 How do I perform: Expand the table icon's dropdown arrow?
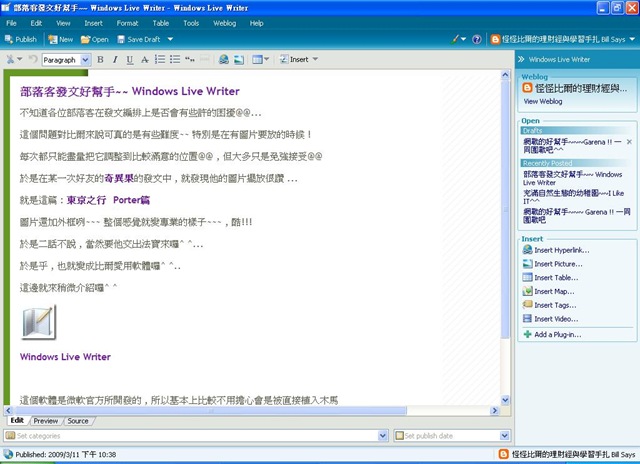click(267, 60)
